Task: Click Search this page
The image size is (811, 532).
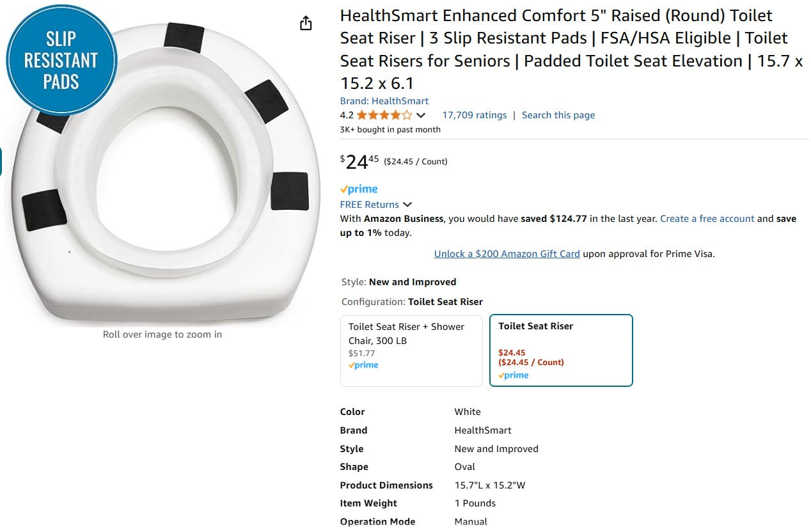Action: [558, 115]
